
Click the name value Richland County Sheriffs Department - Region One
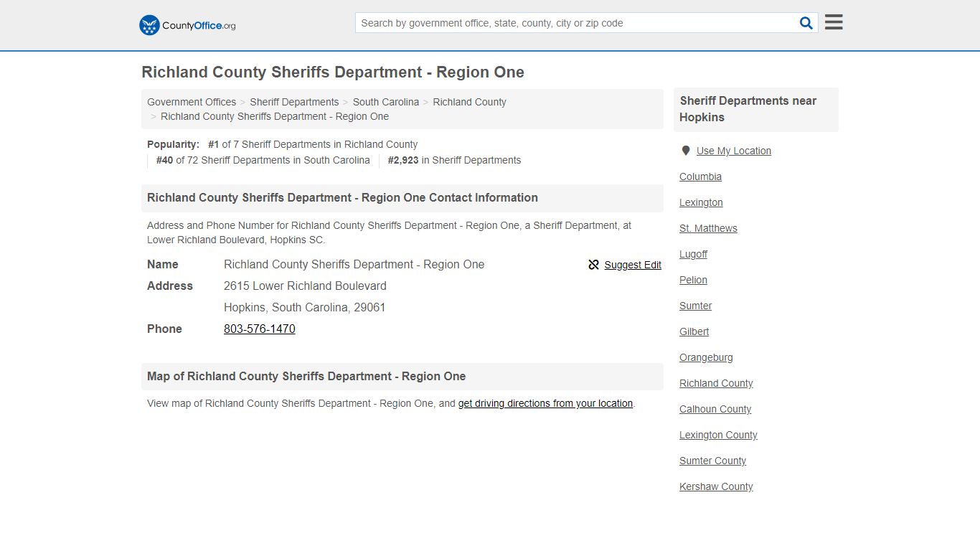point(354,264)
